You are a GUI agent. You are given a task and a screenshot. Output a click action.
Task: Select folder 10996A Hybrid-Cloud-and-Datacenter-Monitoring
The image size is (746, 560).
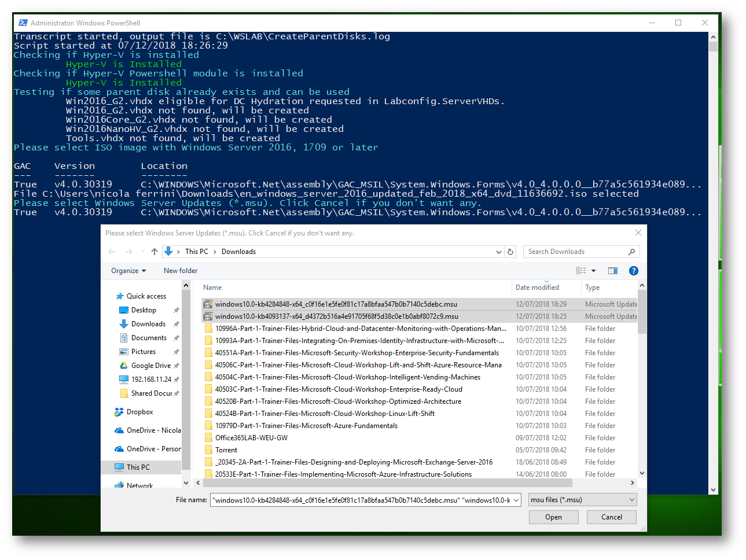pyautogui.click(x=420, y=329)
